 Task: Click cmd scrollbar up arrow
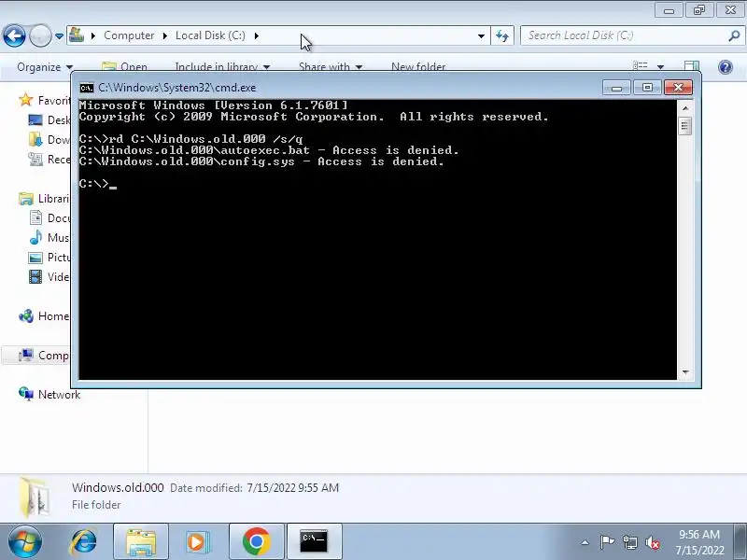click(685, 108)
